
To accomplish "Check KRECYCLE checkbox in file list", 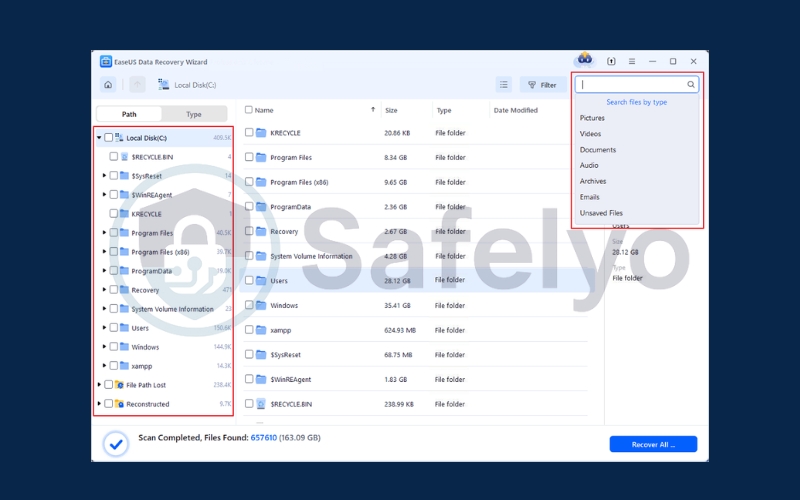I will tap(248, 132).
